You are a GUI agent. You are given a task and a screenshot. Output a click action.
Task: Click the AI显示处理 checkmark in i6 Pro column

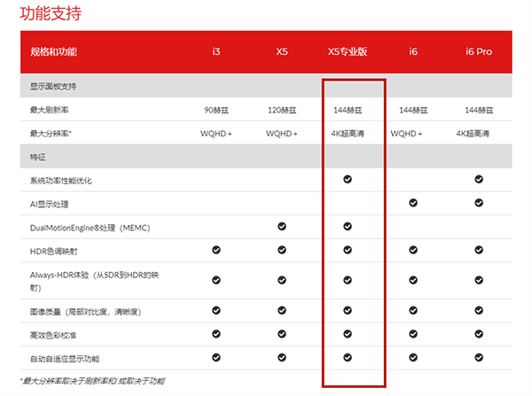tap(479, 203)
